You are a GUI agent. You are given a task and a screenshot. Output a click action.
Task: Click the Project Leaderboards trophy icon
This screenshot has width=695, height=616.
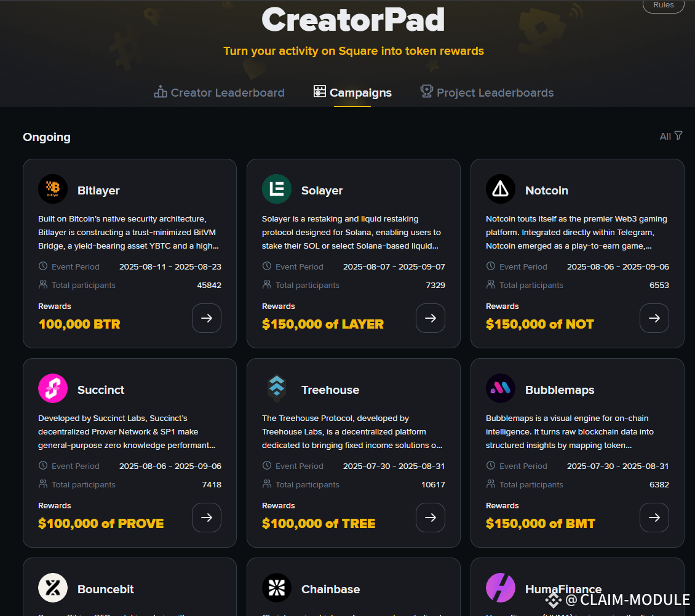(426, 91)
